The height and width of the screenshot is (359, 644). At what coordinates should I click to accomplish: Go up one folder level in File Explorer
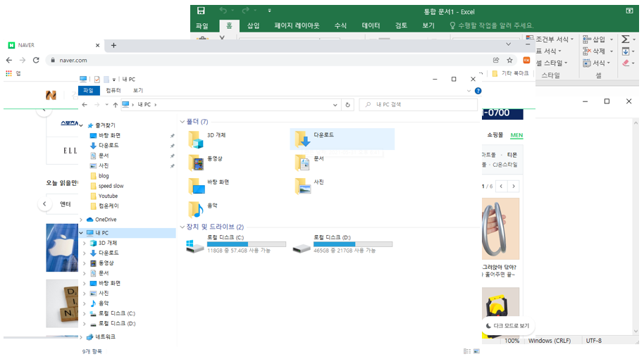tap(116, 105)
